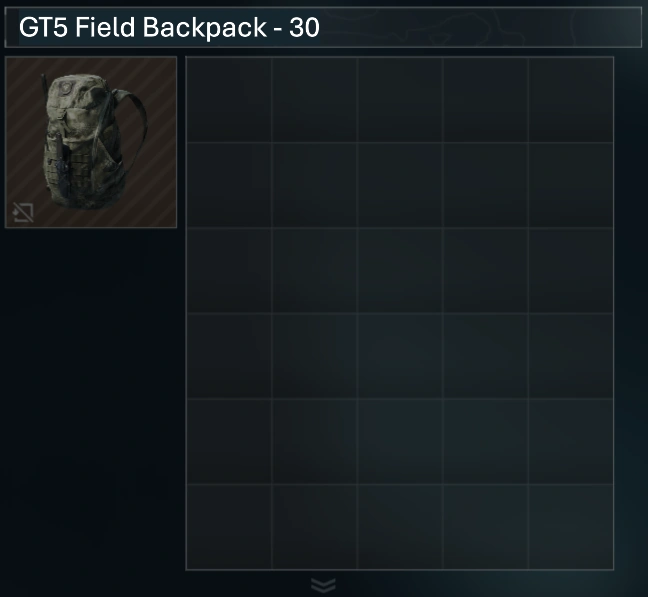Click the GT5 Field Backpack item thumbnail
Screen dimensions: 648x597
click(91, 142)
